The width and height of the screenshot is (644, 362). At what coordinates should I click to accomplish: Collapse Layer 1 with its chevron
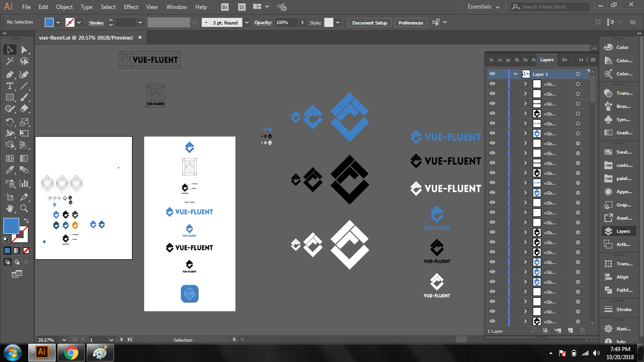[516, 74]
